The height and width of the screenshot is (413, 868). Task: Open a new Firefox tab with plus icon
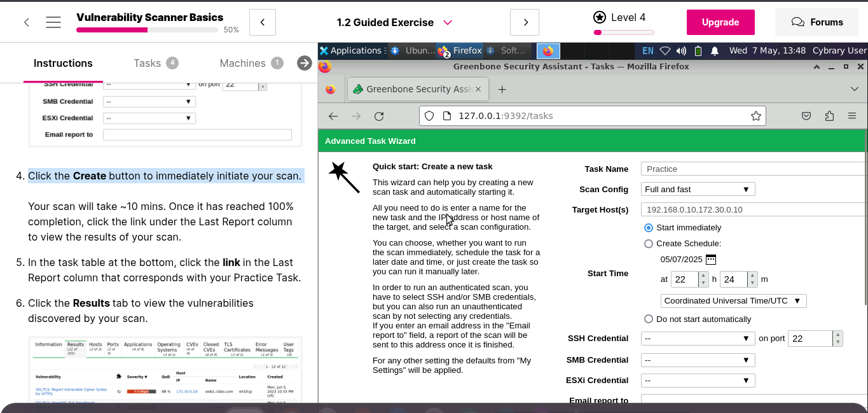click(502, 89)
